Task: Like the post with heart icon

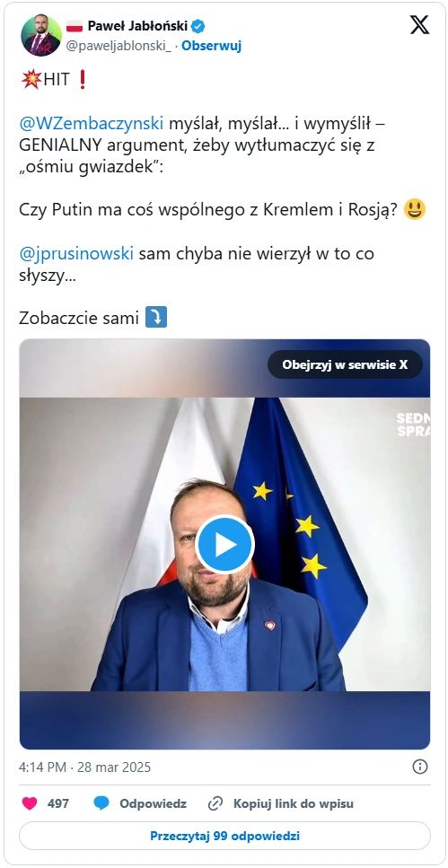Action: [x=30, y=803]
